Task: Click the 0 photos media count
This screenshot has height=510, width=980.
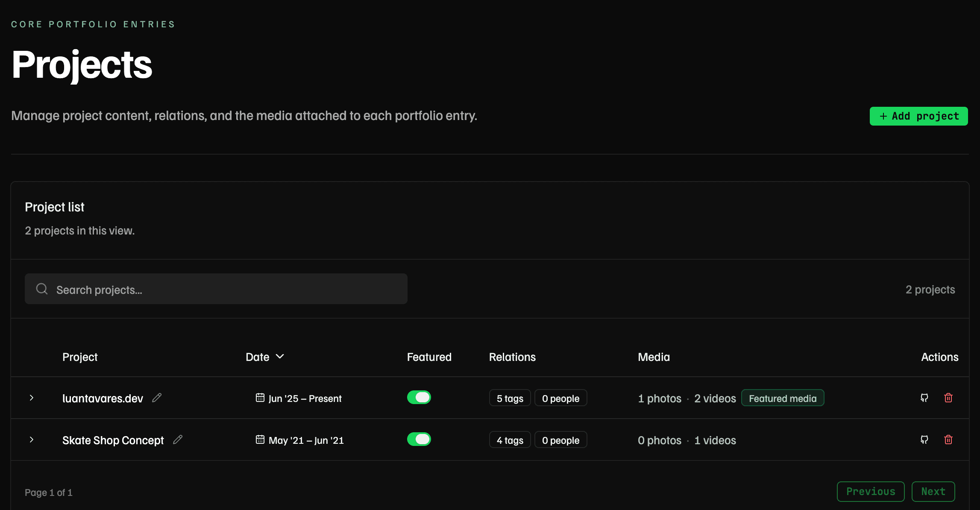Action: click(x=660, y=440)
